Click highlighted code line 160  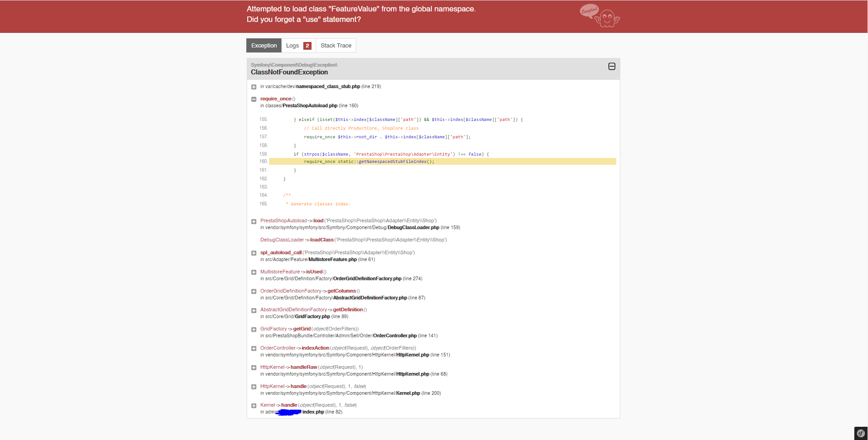442,162
